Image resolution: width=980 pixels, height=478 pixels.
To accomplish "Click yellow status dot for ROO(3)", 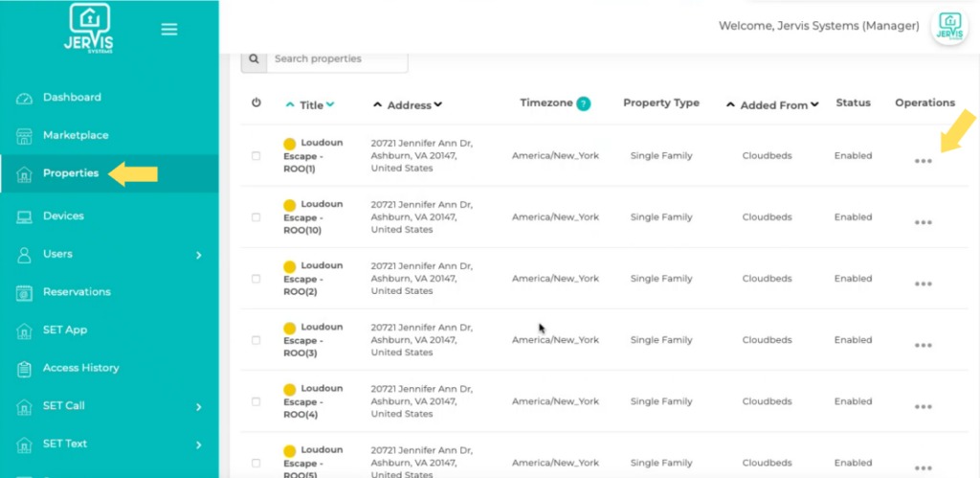I will tap(289, 329).
